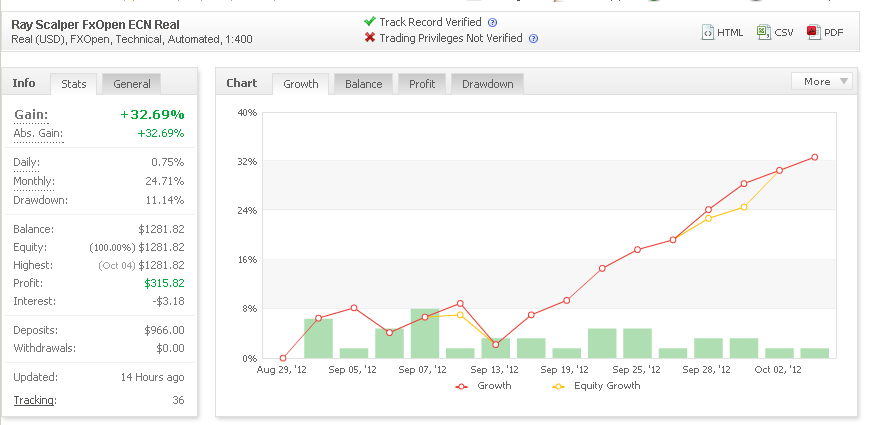Switch to the Stats tab
Viewport: 885px width, 425px height.
pyautogui.click(x=73, y=84)
